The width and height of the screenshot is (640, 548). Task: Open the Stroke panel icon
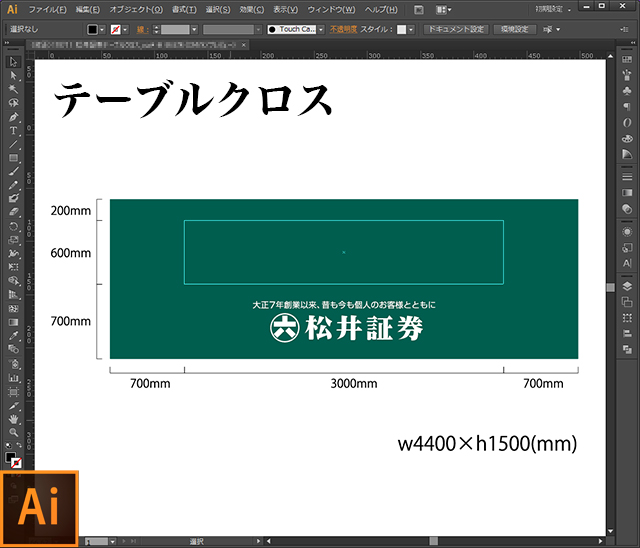pyautogui.click(x=627, y=177)
